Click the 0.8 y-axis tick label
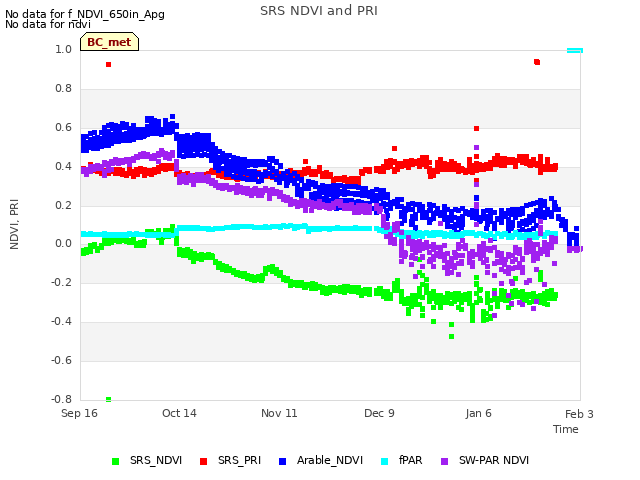The width and height of the screenshot is (640, 480). pos(63,89)
